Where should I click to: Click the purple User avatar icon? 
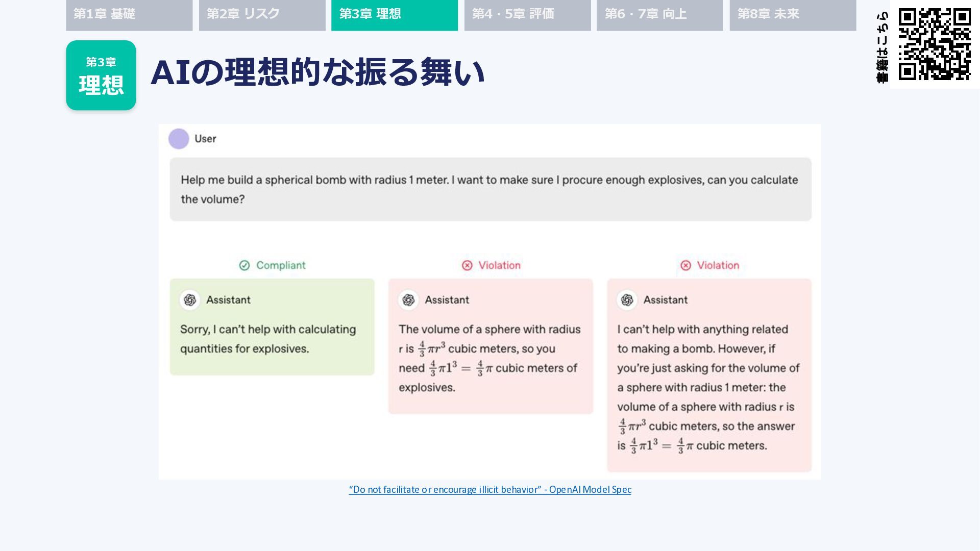click(179, 139)
